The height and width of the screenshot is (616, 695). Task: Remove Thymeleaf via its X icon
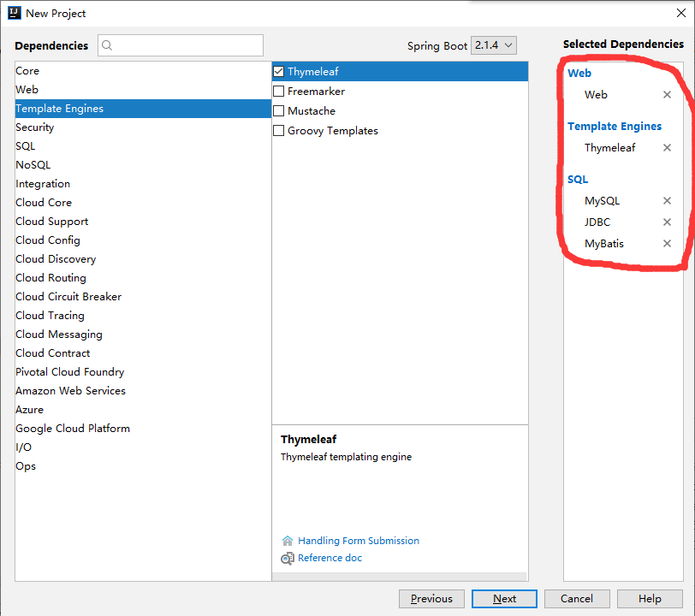click(x=667, y=148)
